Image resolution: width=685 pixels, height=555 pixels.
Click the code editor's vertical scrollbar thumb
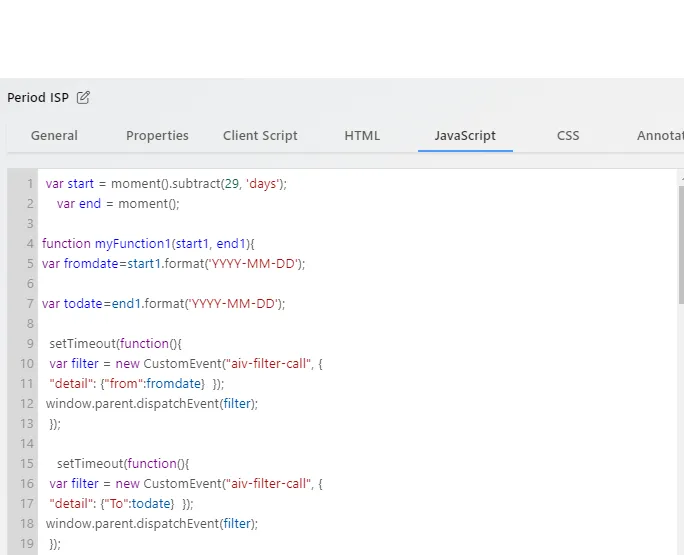tap(681, 245)
